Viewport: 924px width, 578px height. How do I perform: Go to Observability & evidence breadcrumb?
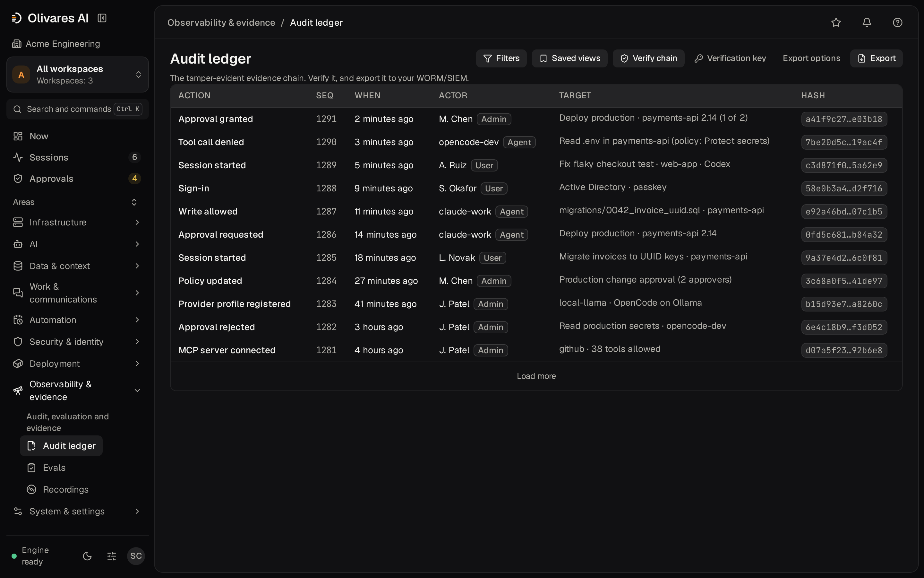click(221, 22)
